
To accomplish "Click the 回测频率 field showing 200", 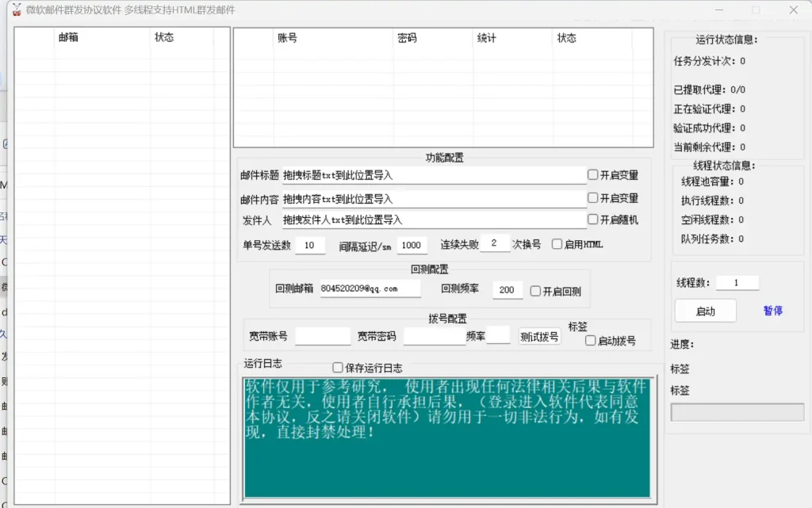I will pos(507,290).
